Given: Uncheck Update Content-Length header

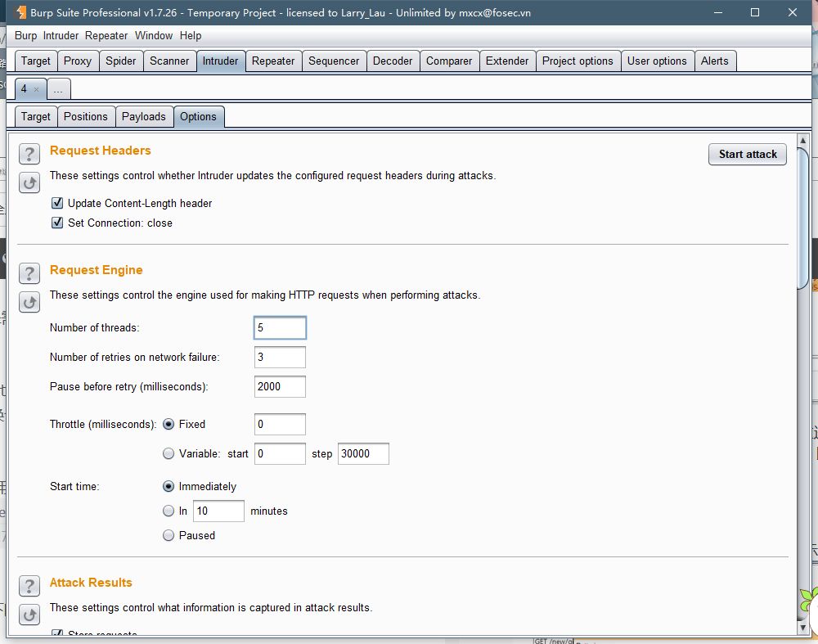Looking at the screenshot, I should 57,203.
